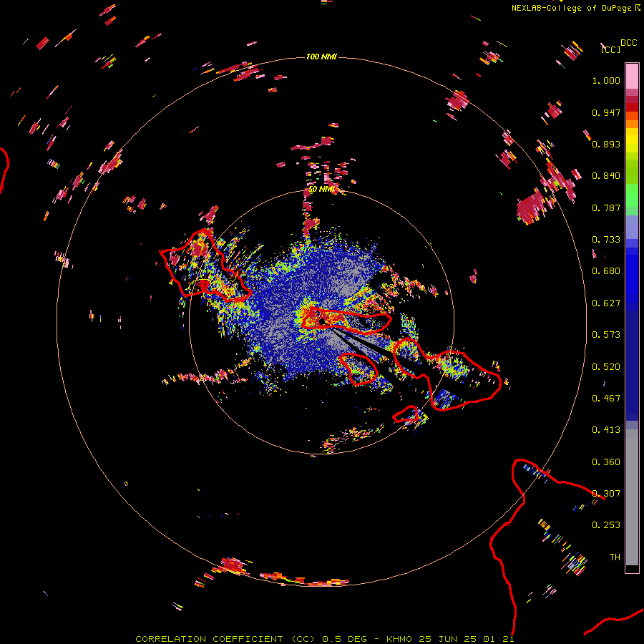Pick the 0.787 scale value
The image size is (644, 644).
(606, 208)
